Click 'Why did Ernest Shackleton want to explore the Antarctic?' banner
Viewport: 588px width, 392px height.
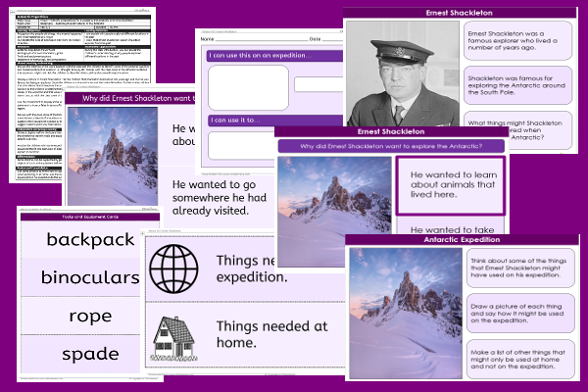pyautogui.click(x=391, y=146)
